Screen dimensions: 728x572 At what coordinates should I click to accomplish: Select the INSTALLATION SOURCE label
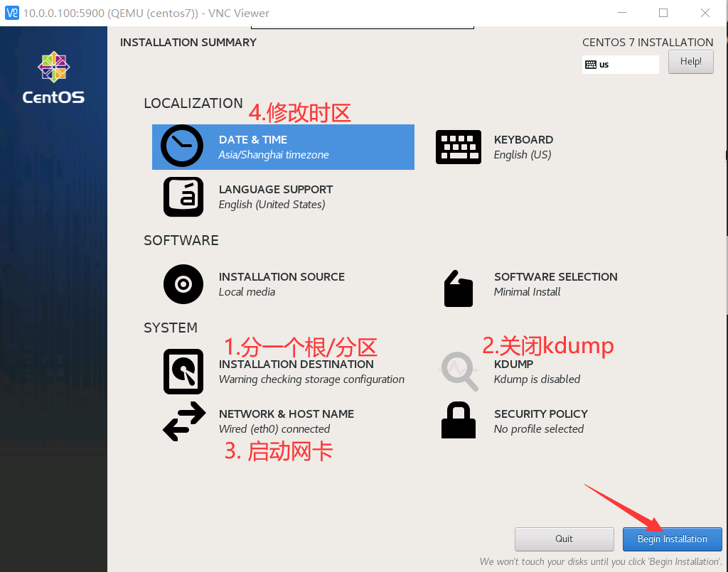[282, 277]
